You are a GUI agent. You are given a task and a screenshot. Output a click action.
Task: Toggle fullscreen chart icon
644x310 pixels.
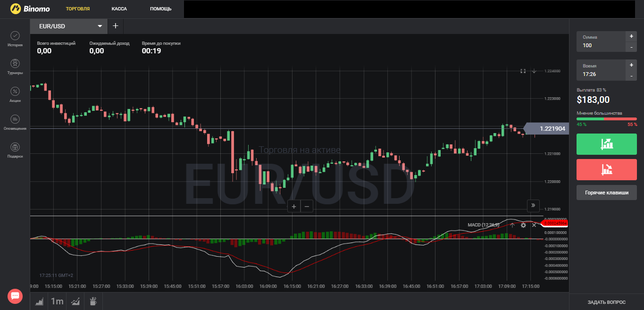coord(523,71)
